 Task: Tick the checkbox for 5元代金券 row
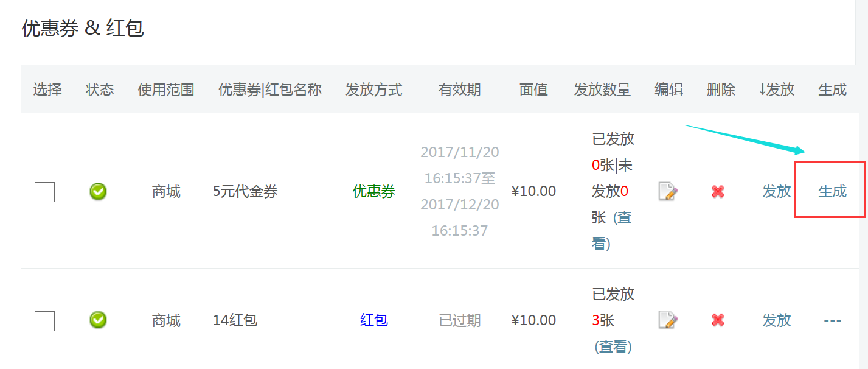tap(44, 192)
